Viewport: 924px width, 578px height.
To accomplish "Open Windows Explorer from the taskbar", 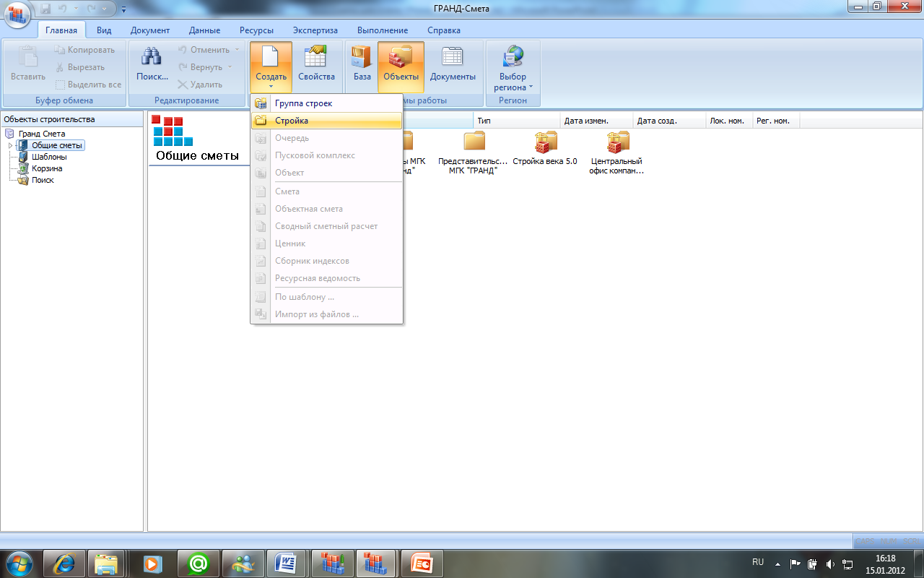I will [107, 563].
